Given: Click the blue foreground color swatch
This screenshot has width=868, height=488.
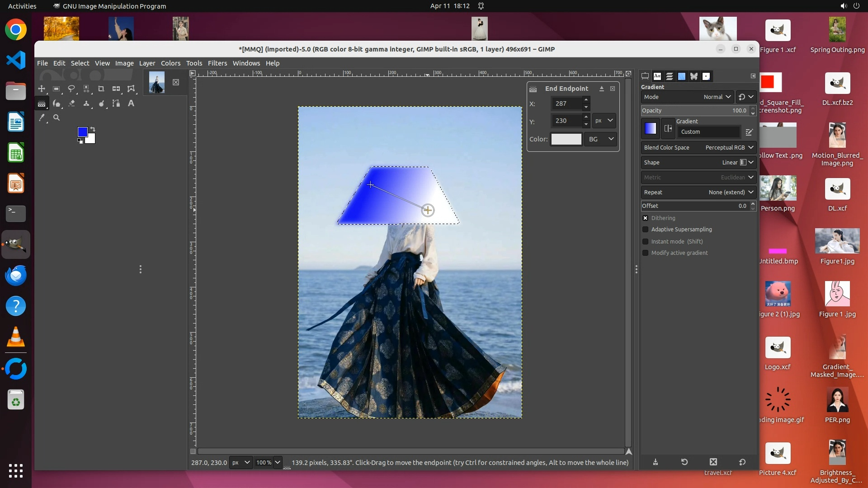Looking at the screenshot, I should [x=82, y=131].
